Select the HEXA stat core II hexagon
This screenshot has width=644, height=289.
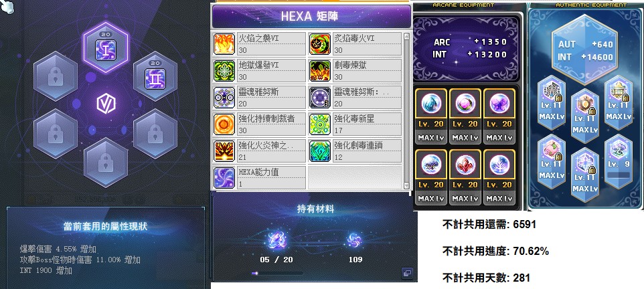click(155, 77)
